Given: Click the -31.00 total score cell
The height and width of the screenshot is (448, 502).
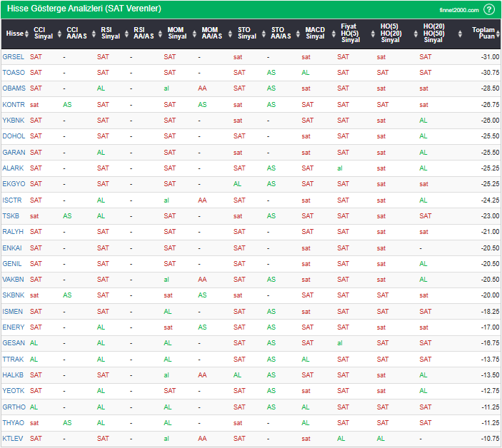Looking at the screenshot, I should [x=489, y=57].
